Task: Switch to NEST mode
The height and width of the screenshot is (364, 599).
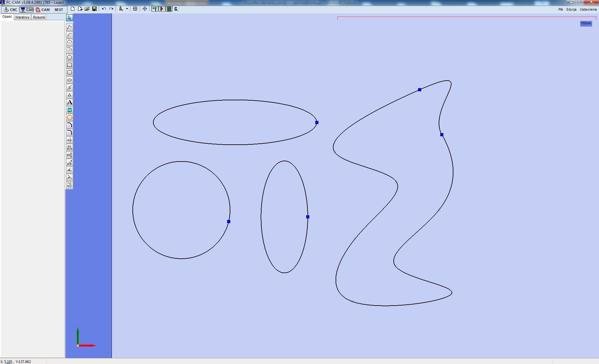Action: click(x=59, y=10)
